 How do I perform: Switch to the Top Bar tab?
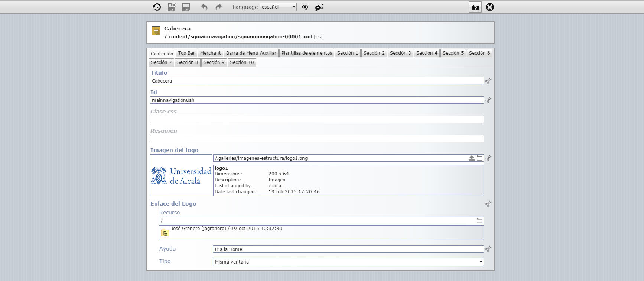[x=186, y=53]
